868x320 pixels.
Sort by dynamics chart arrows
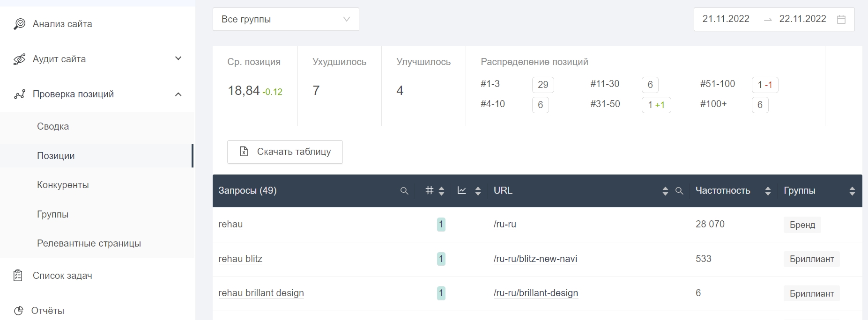478,191
